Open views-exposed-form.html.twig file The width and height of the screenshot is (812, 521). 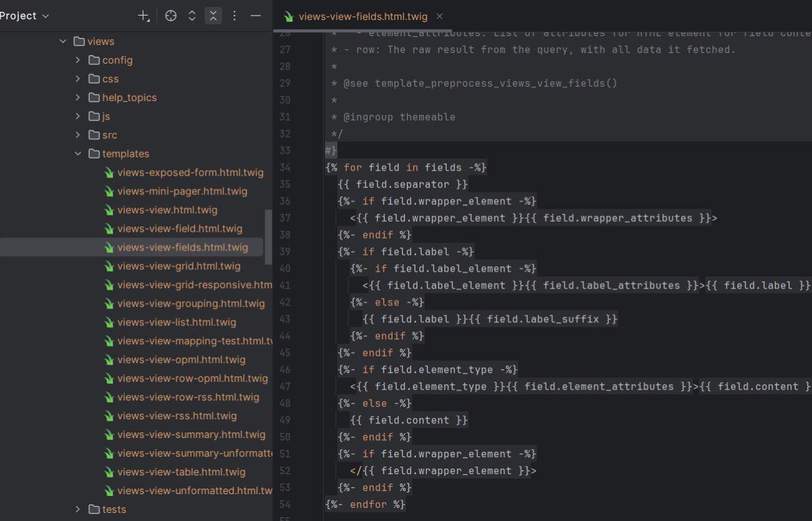click(190, 172)
